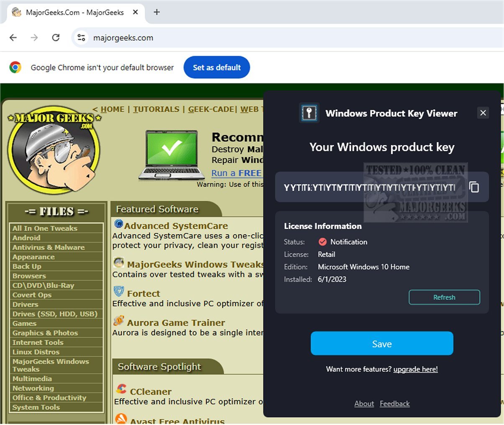Click the CCleaner icon
Screen dimensions: 504x425
tap(121, 389)
